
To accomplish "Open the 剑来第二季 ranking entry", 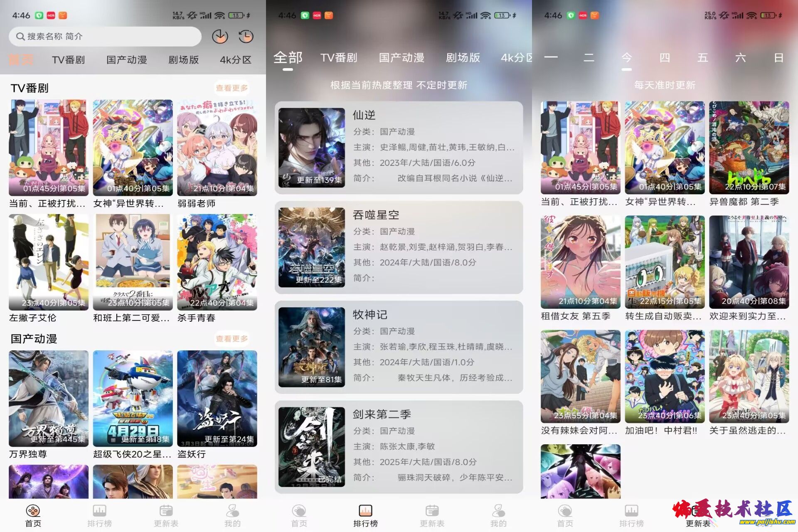I will pos(399,447).
